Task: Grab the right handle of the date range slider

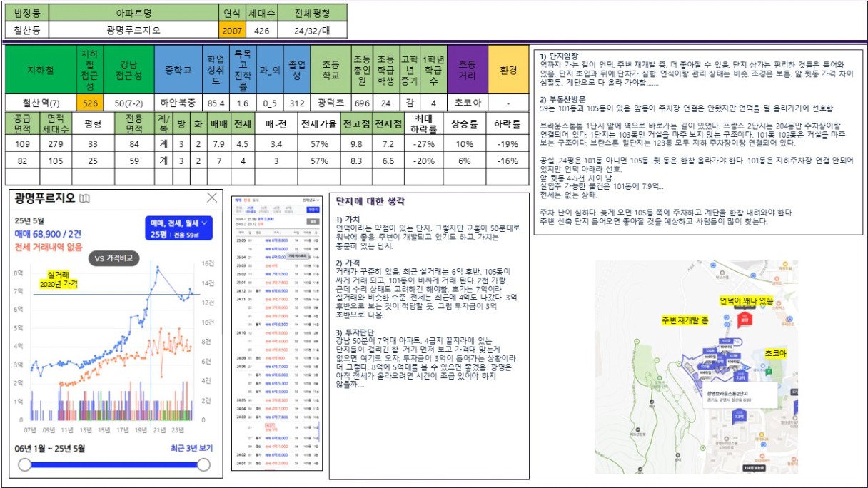Action: (203, 465)
